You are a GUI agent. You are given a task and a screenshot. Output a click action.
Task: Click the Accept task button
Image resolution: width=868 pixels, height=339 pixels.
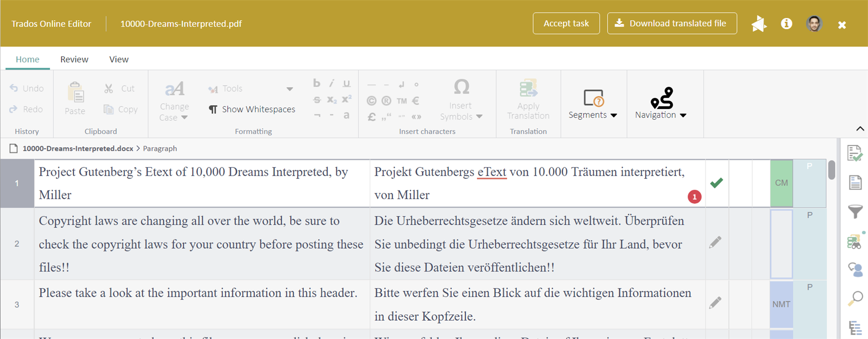coord(566,24)
